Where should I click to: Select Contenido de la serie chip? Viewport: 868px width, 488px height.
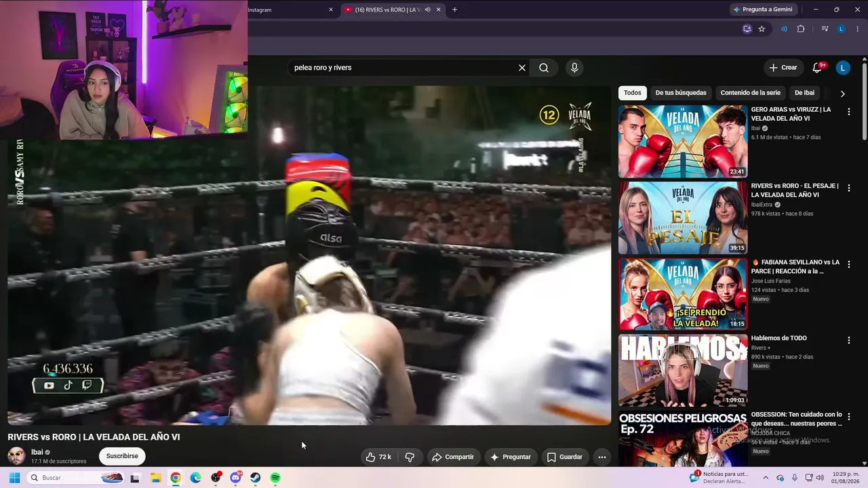tap(751, 93)
